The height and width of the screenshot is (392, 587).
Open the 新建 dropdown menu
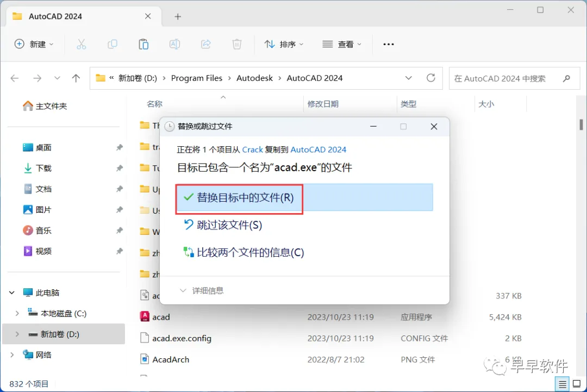point(34,44)
